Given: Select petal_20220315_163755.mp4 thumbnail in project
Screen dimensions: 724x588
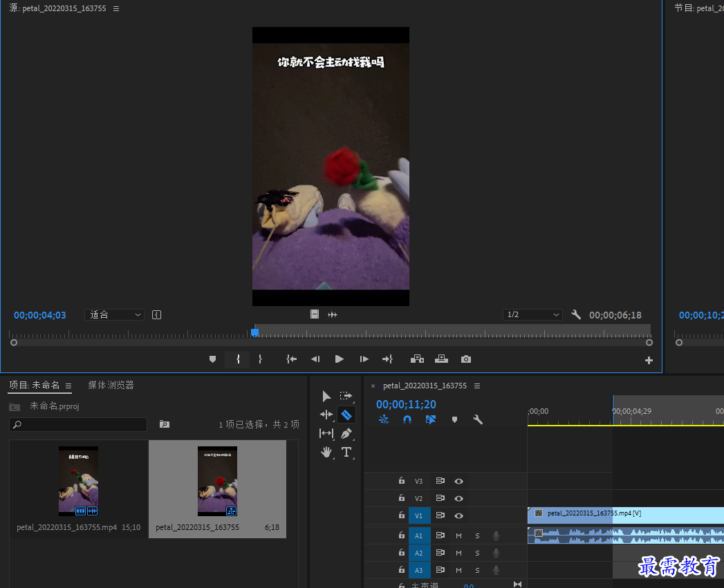Looking at the screenshot, I should [x=79, y=481].
